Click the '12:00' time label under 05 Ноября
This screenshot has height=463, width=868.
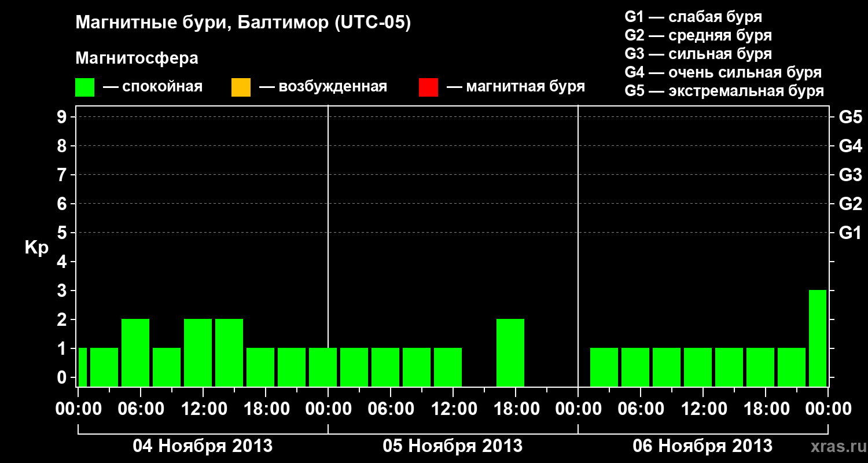[x=453, y=409]
